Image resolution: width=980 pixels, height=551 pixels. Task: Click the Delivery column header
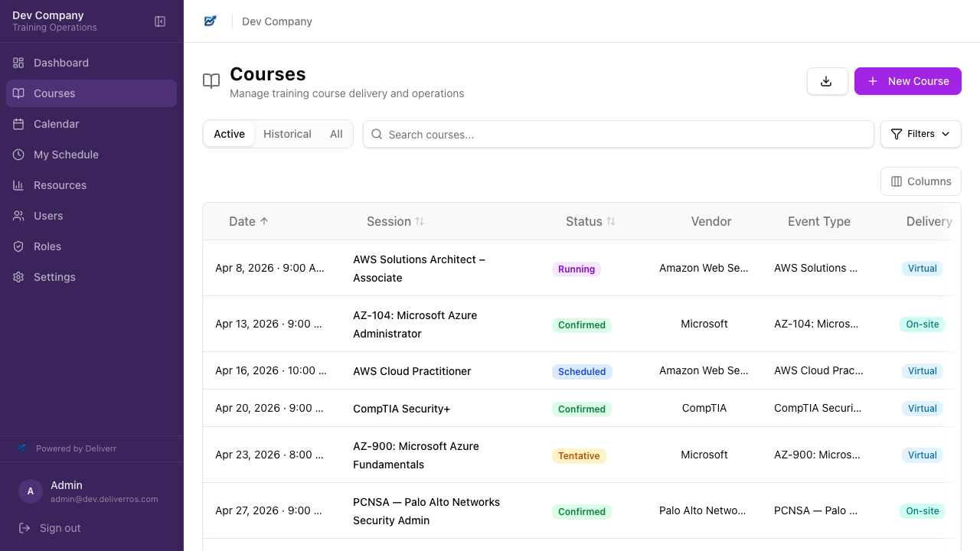coord(929,221)
